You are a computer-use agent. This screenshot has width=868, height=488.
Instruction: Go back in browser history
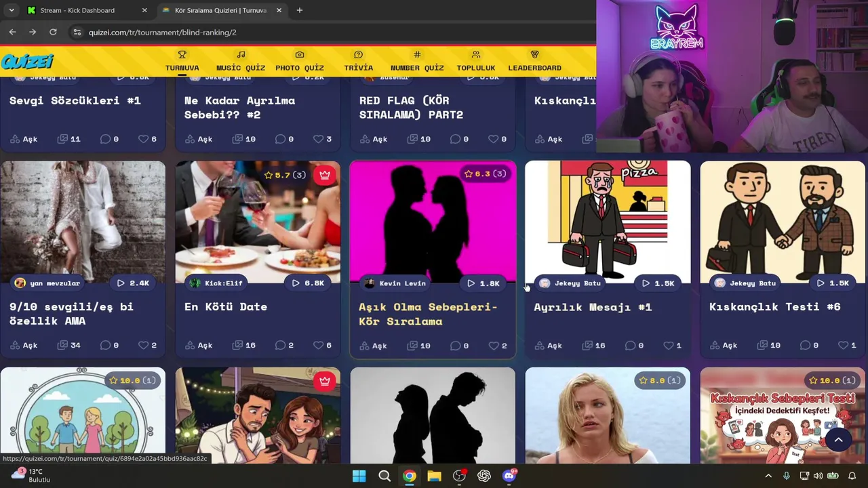12,32
